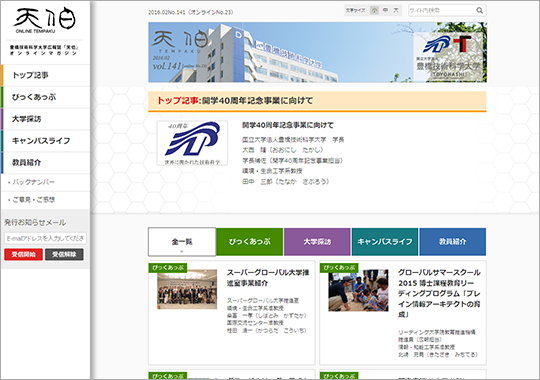Open ご意見・ご感想 link

coord(34,199)
